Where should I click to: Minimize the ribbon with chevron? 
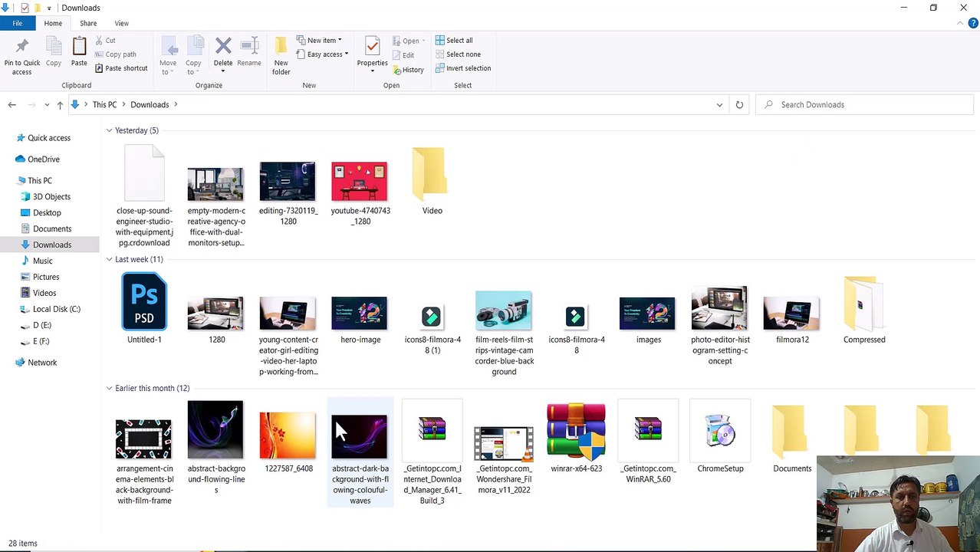coord(960,23)
